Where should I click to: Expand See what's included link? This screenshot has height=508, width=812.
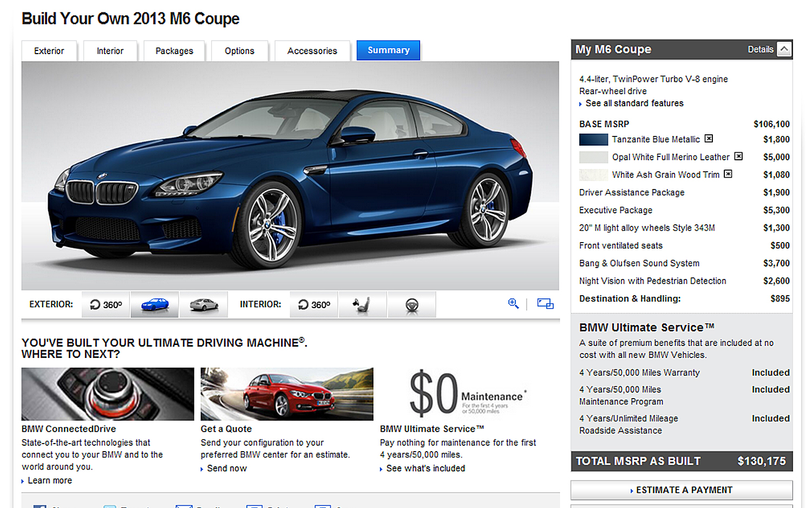coord(425,468)
